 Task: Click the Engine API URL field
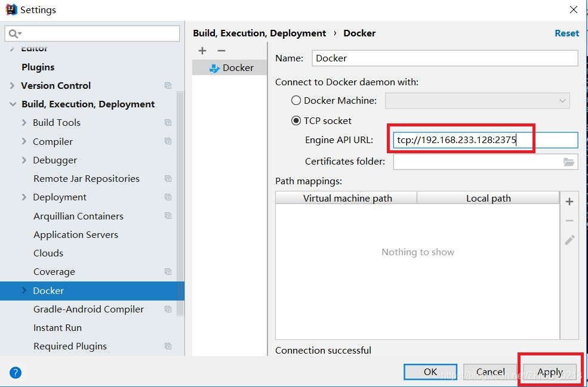[485, 141]
